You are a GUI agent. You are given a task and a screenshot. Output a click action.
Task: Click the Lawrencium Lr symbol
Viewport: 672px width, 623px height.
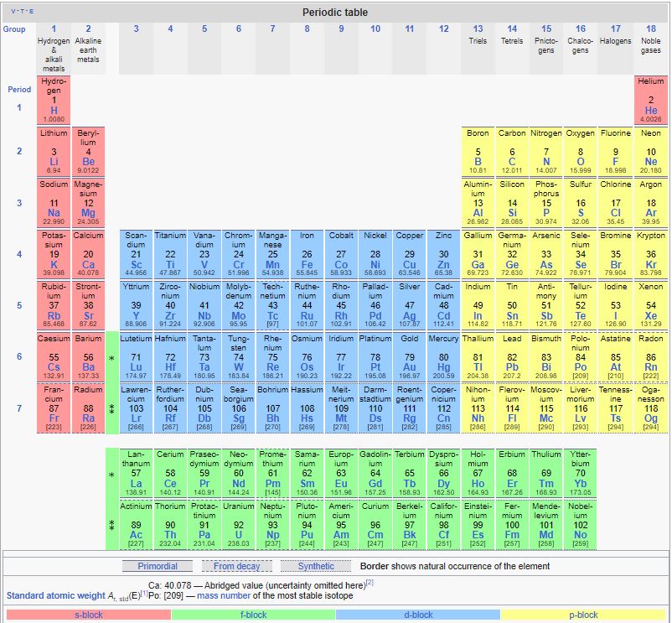(136, 418)
